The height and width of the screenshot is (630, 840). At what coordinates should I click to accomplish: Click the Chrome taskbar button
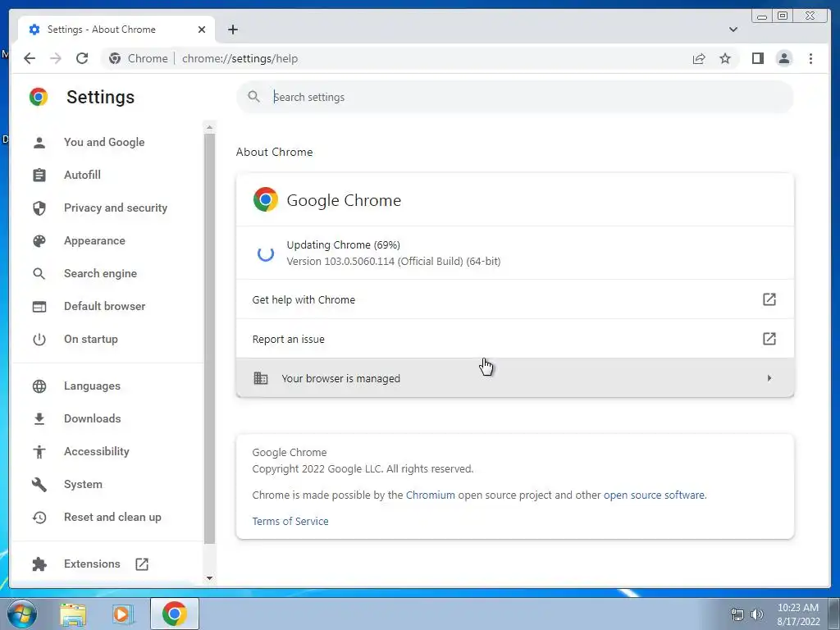(175, 614)
